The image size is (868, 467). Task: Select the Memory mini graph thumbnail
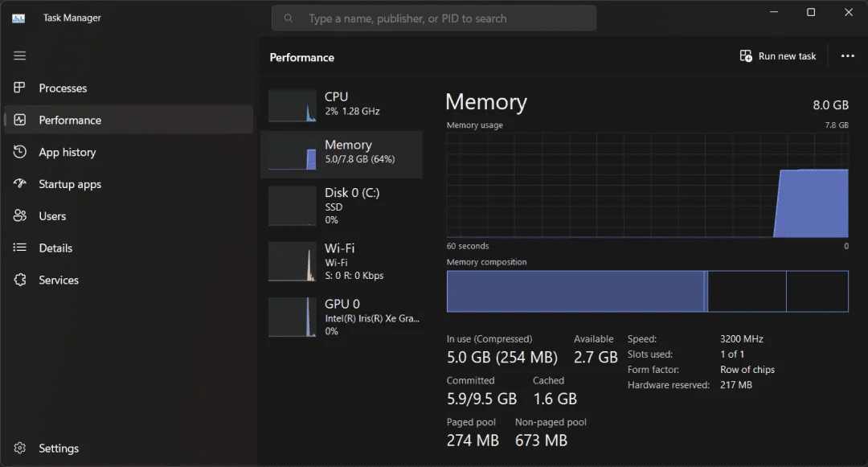[293, 154]
